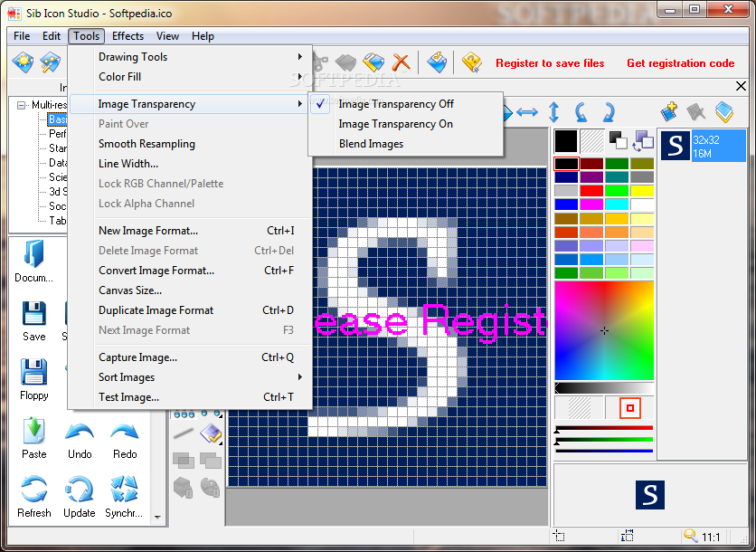Click the Save floppy disk icon
Image resolution: width=756 pixels, height=552 pixels.
coord(34,314)
